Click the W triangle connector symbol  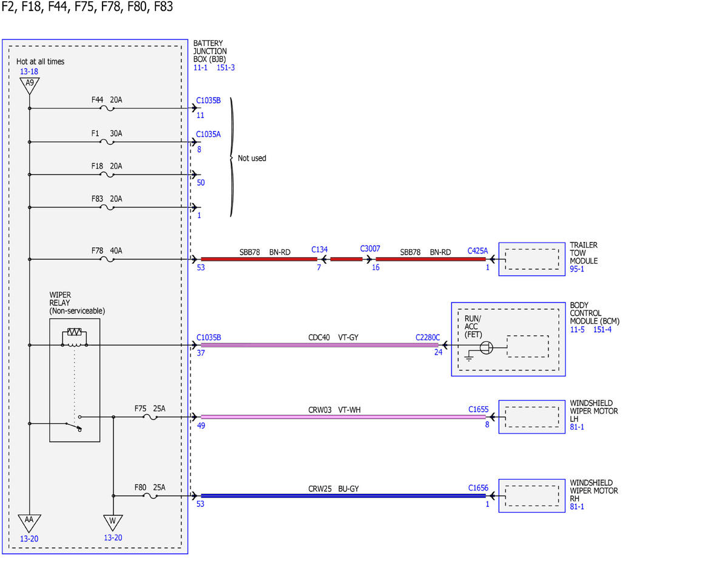[113, 522]
